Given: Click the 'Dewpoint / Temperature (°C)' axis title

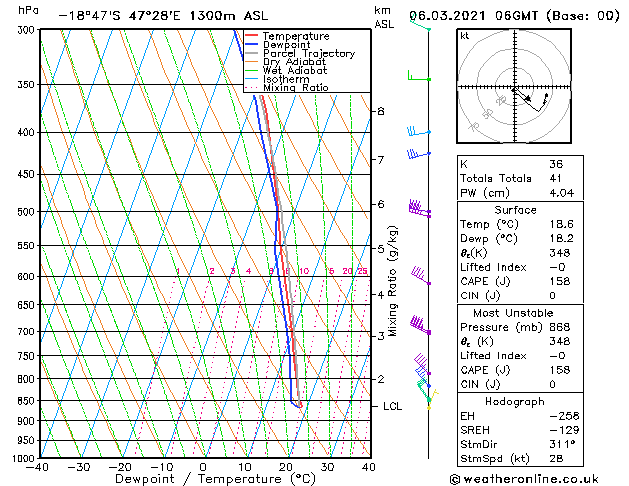Looking at the screenshot, I should coord(215,479).
